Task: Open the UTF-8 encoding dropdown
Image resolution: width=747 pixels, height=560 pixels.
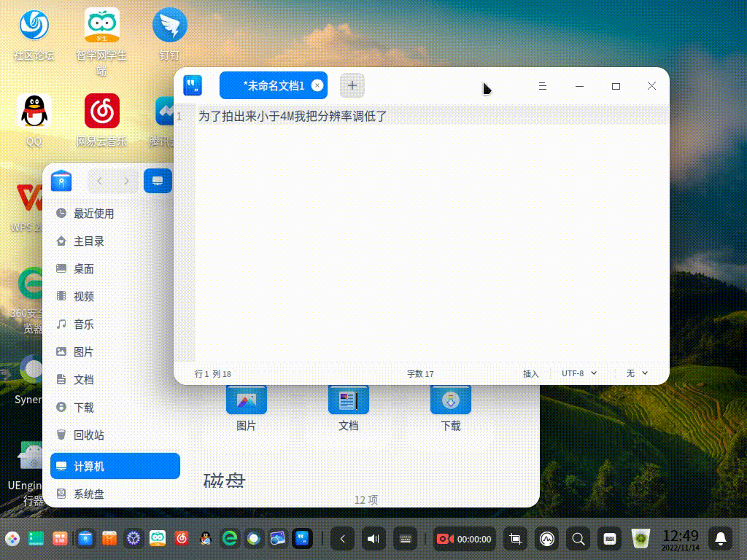Action: (x=578, y=373)
